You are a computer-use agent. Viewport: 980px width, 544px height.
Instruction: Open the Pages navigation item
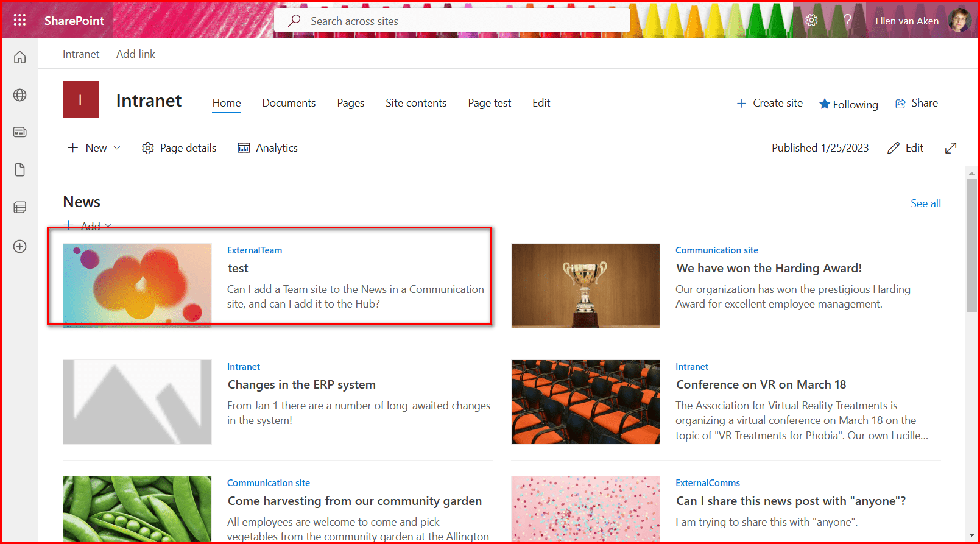coord(351,103)
